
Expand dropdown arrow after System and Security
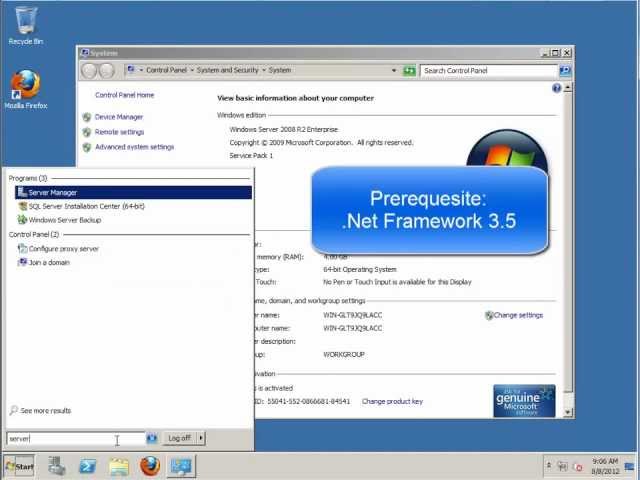264,70
